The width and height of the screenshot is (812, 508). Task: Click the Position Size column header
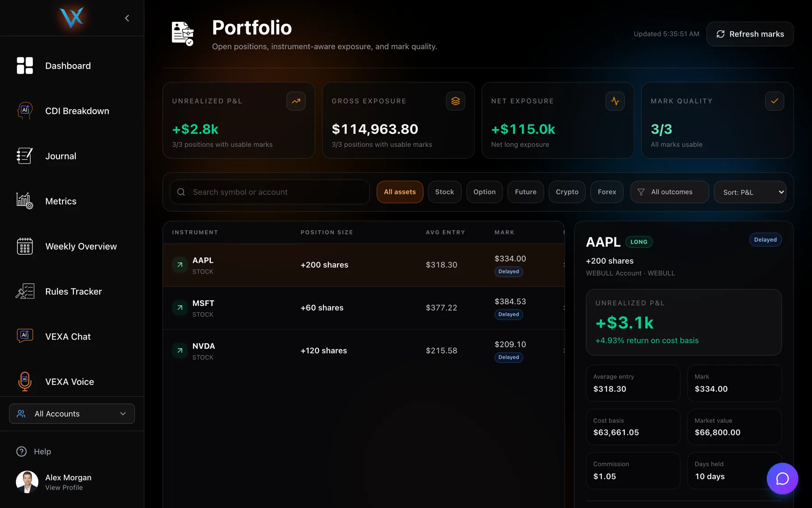point(327,232)
